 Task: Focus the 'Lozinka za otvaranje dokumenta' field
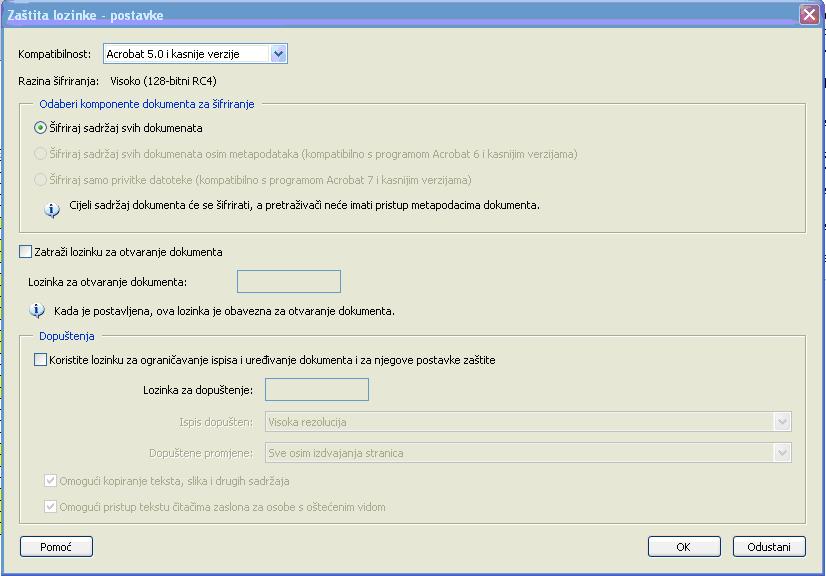point(289,281)
